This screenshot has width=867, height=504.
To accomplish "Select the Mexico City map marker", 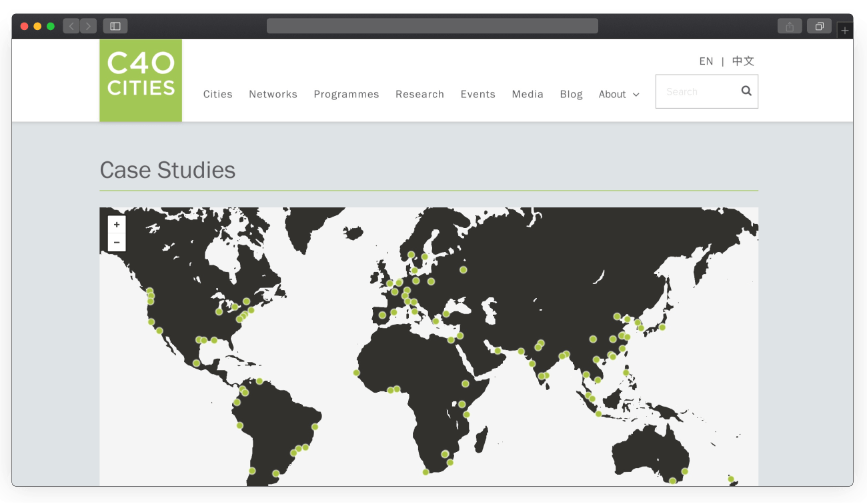I will click(196, 363).
